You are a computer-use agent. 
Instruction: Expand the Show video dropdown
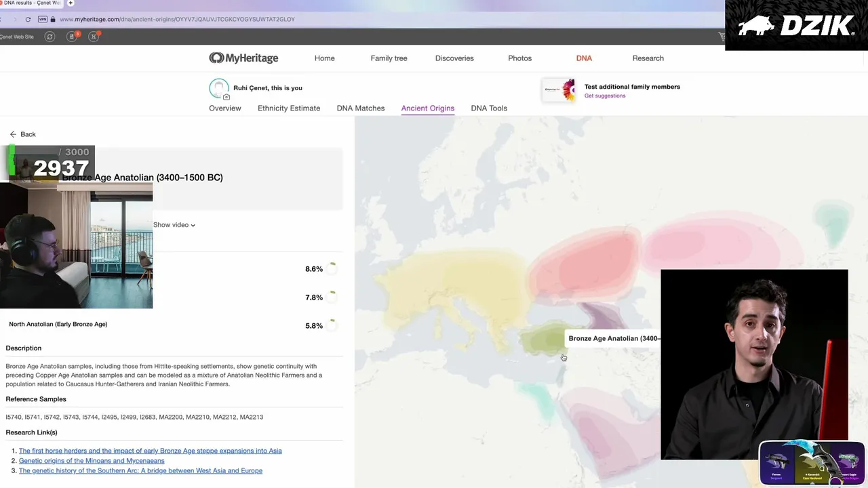click(x=174, y=225)
